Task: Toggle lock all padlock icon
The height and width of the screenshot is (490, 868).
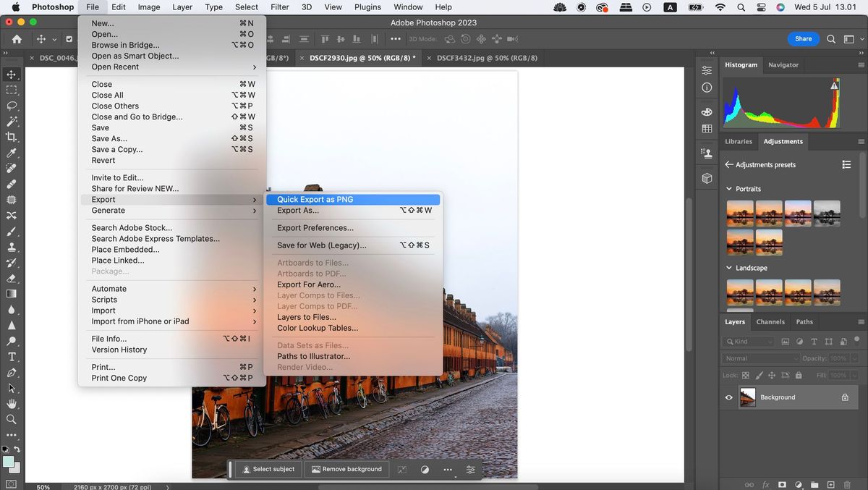Action: 798,376
